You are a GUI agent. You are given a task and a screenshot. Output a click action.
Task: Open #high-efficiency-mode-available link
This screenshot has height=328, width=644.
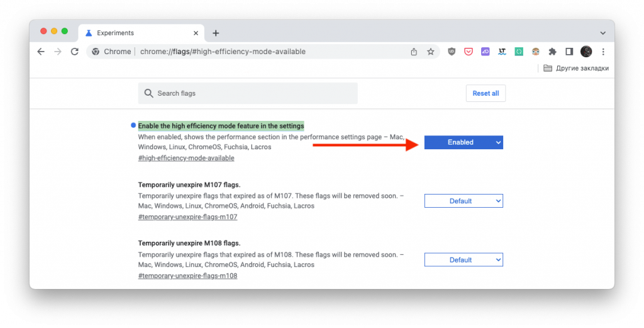[186, 158]
